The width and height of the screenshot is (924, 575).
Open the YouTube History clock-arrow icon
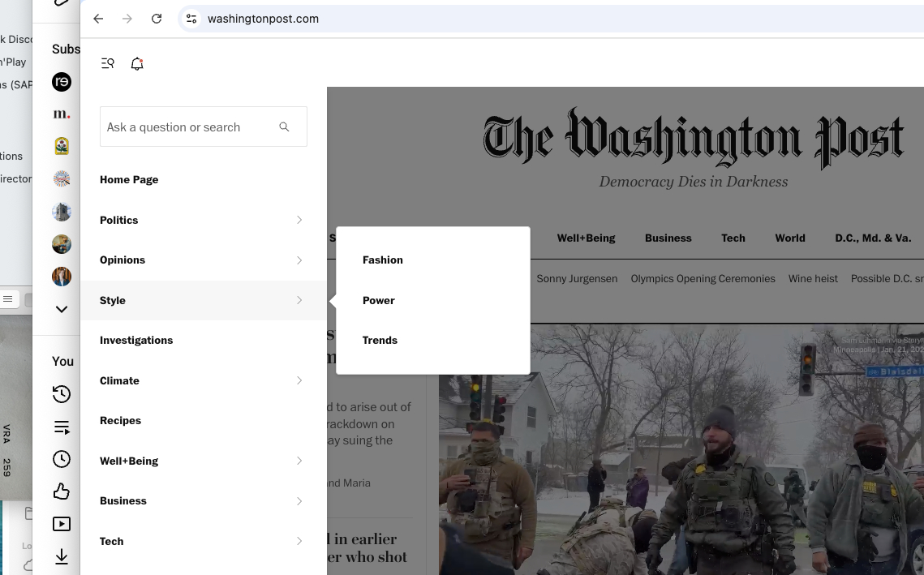coord(62,394)
